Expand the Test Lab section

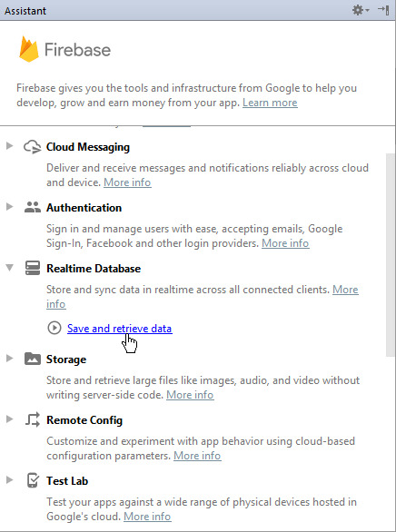click(9, 479)
